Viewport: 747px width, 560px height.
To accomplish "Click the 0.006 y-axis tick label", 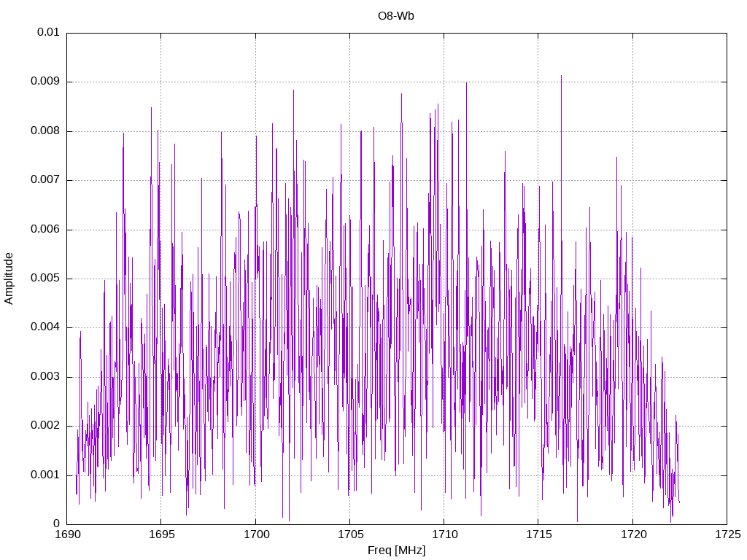I will click(45, 229).
